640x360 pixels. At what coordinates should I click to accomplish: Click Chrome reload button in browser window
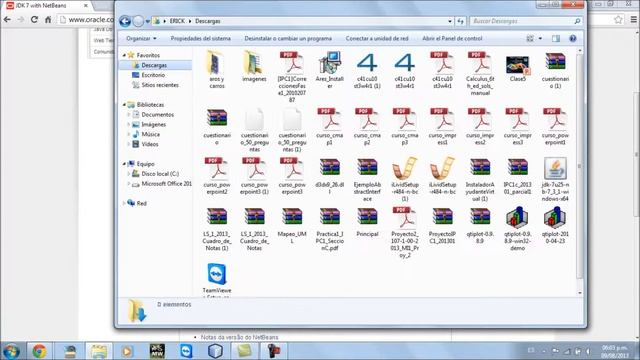(x=34, y=19)
